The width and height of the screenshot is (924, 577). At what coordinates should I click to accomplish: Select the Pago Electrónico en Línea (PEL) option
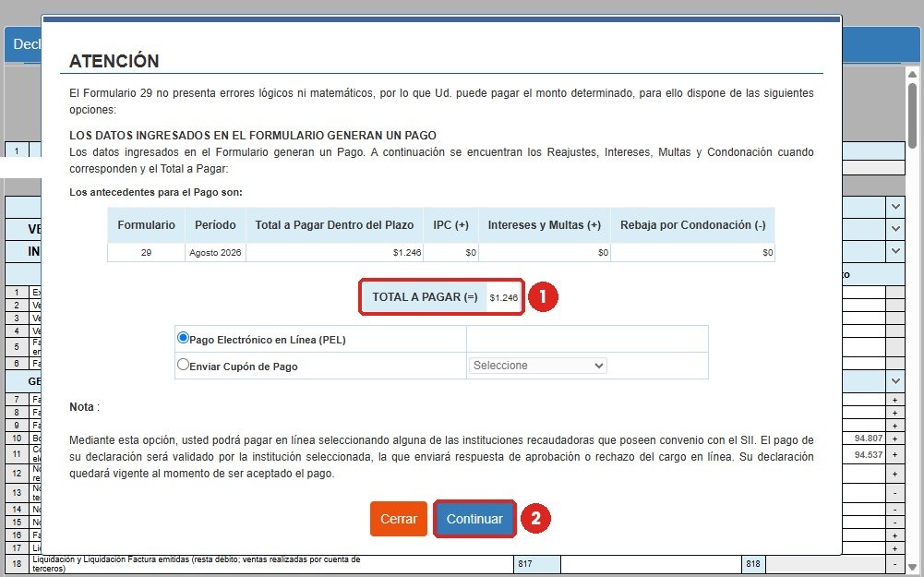[183, 338]
